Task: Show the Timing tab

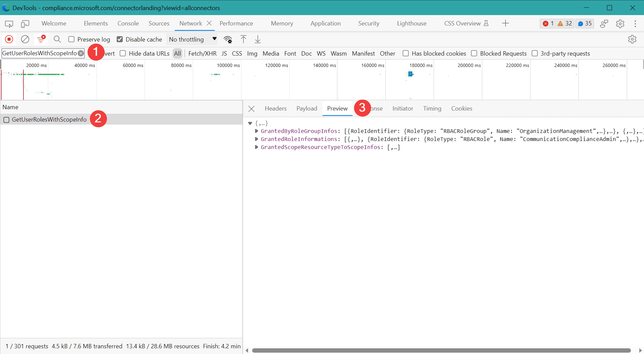Action: (432, 109)
